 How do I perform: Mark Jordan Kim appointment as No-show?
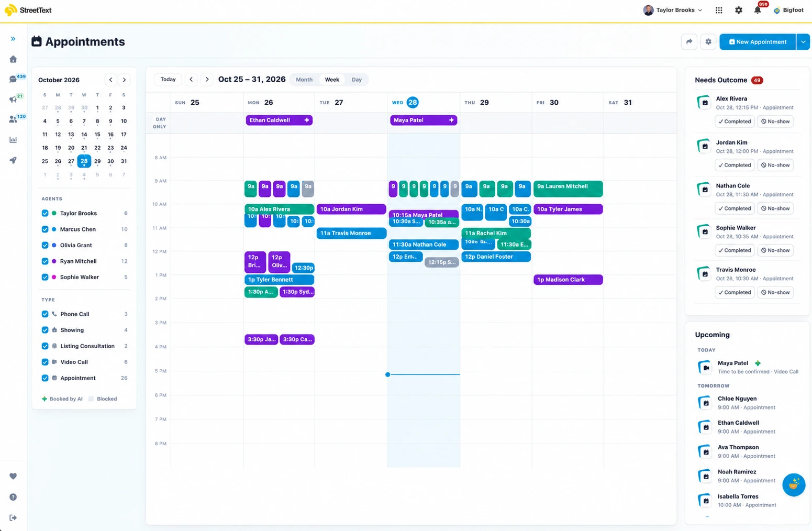(775, 165)
